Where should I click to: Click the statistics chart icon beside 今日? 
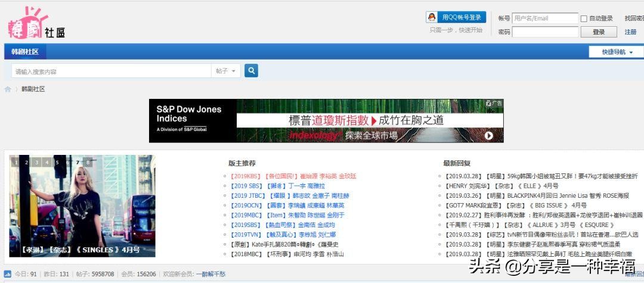pyautogui.click(x=8, y=274)
